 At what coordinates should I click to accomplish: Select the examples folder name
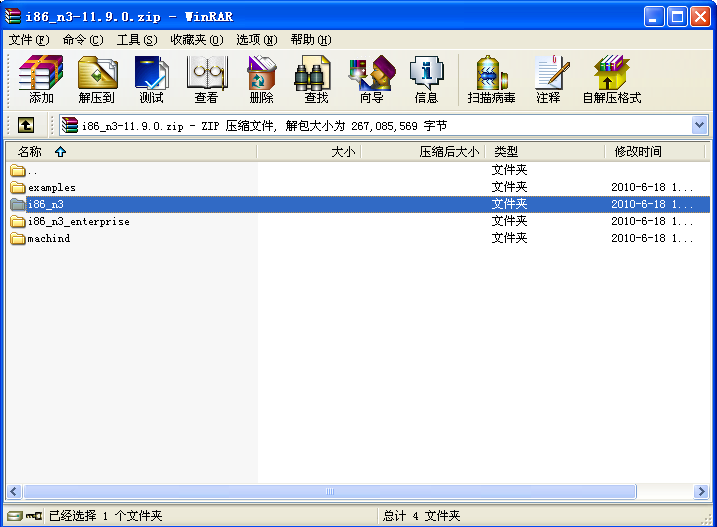[x=52, y=188]
